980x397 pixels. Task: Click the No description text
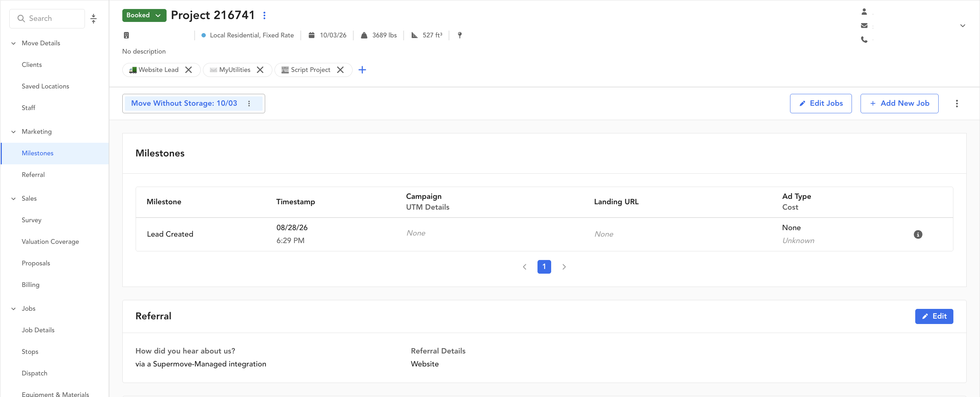144,51
